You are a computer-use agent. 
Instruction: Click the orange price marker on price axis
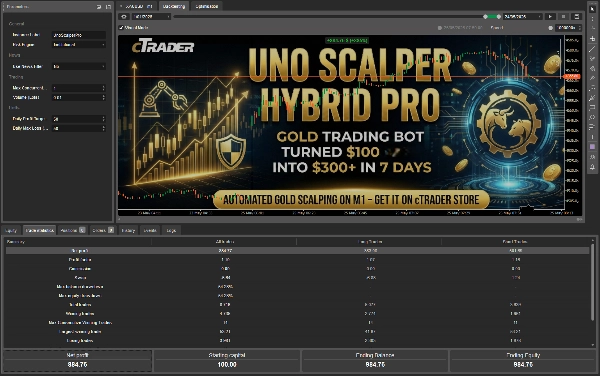572,77
